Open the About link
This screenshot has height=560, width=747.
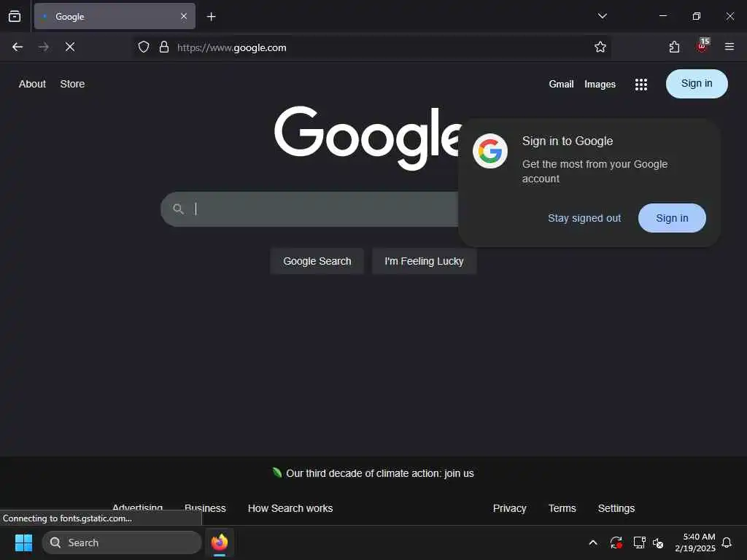[32, 84]
